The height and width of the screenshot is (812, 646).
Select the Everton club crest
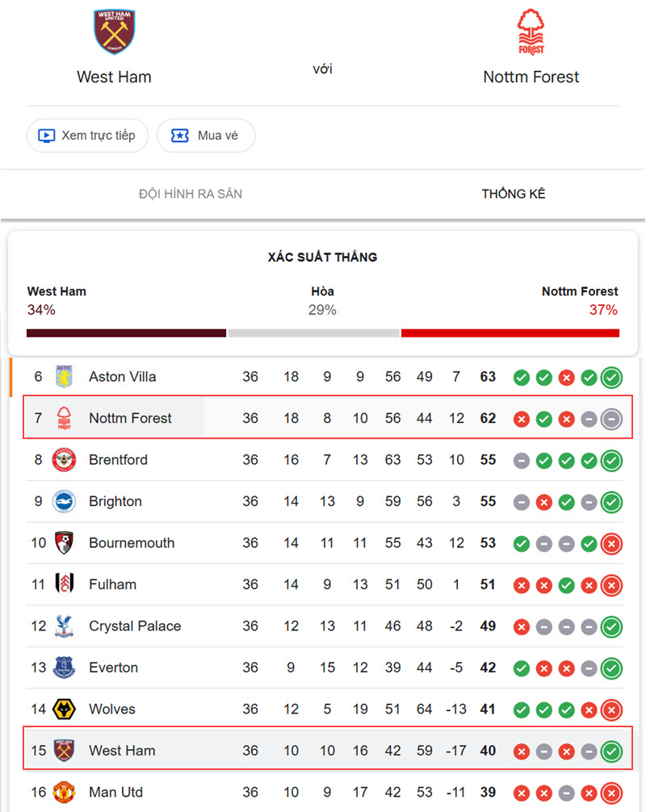(65, 668)
